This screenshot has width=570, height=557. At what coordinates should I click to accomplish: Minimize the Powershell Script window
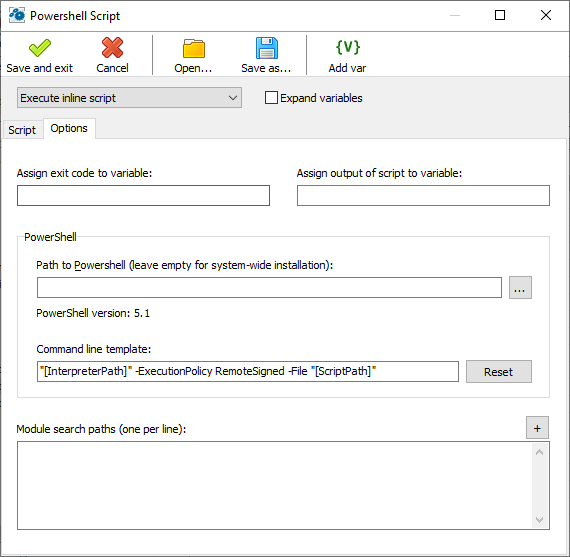click(x=455, y=15)
